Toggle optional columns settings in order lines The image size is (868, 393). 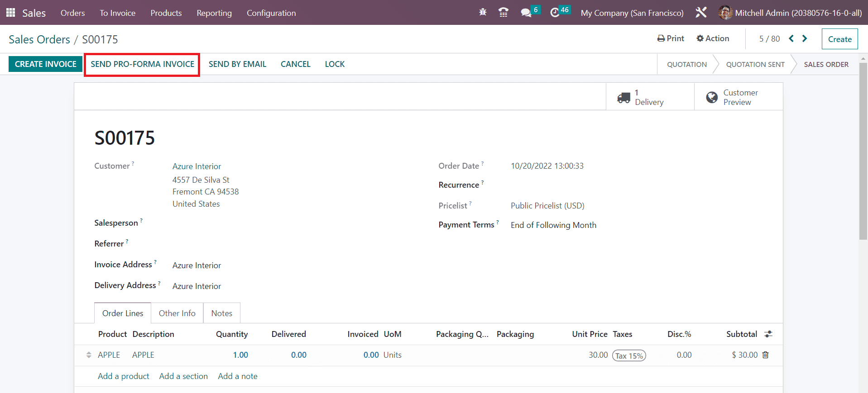768,334
